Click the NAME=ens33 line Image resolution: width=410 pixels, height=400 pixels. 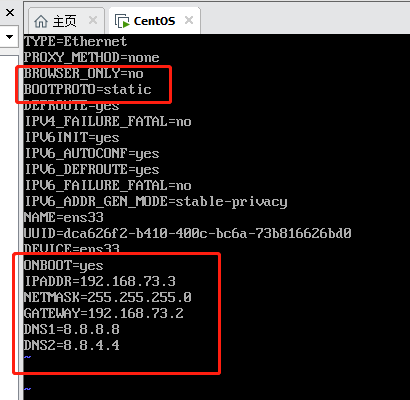64,217
